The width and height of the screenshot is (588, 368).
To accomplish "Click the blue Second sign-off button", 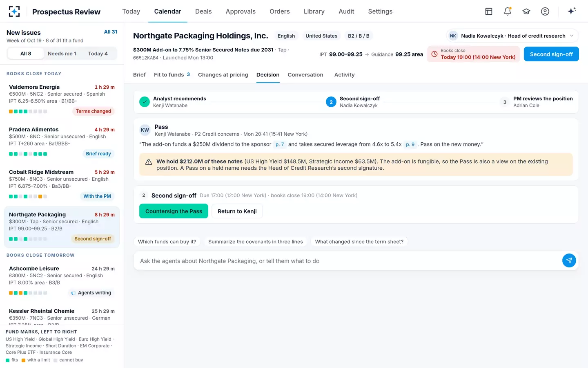I will 551,54.
